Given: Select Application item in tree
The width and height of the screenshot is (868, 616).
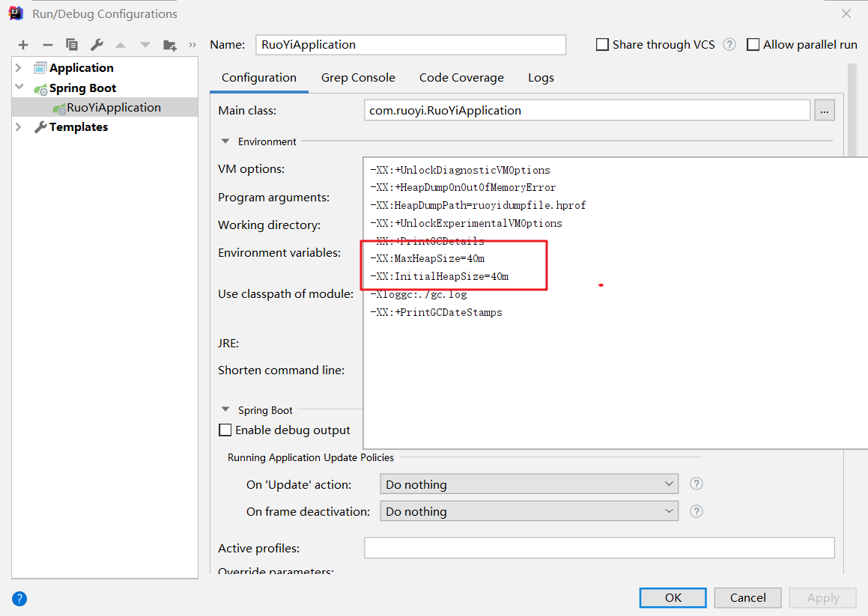Looking at the screenshot, I should [x=82, y=67].
